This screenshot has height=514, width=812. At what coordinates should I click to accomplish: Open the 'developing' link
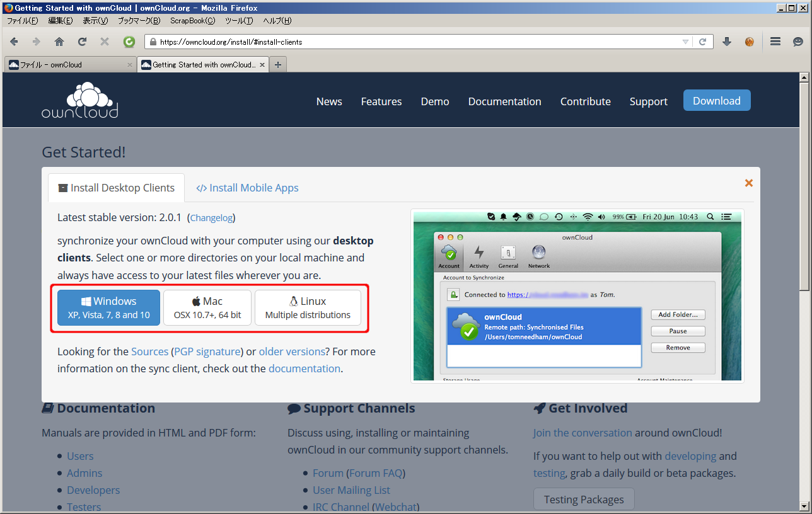pos(690,456)
